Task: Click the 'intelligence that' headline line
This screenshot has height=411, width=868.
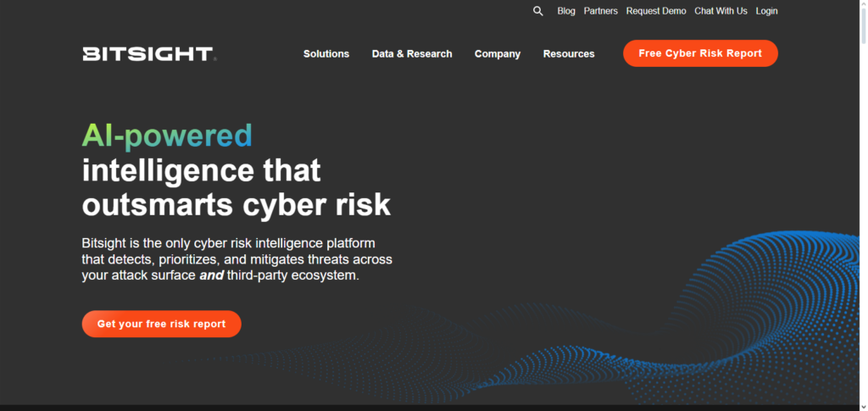Action: (x=201, y=170)
